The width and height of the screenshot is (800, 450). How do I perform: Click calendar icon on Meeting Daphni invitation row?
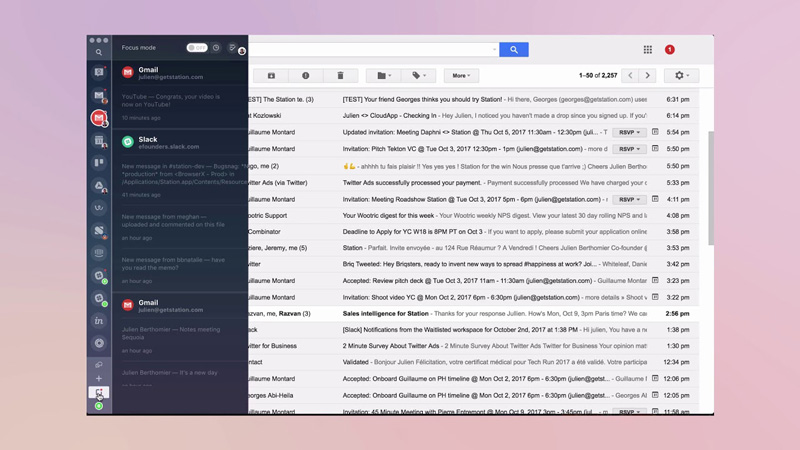[655, 132]
